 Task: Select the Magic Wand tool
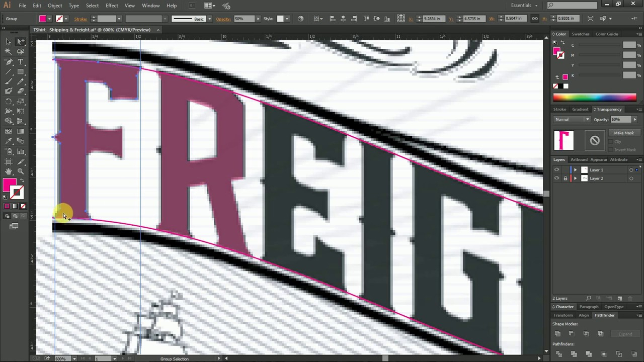[x=9, y=51]
